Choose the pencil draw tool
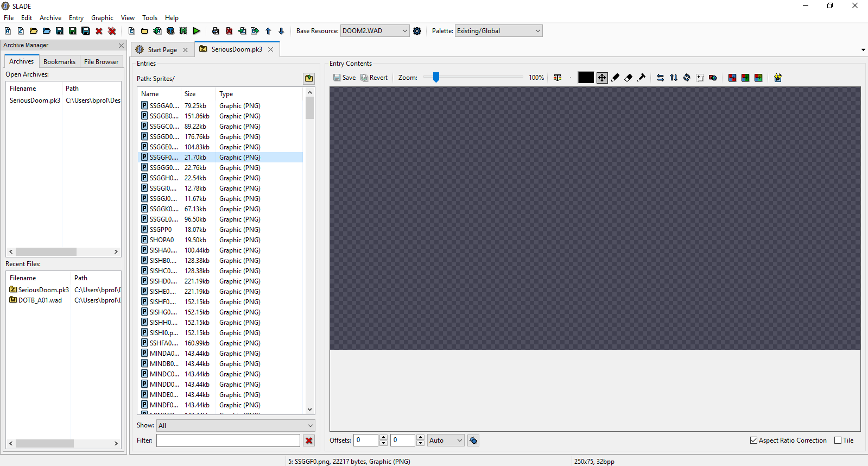Image resolution: width=868 pixels, height=466 pixels. [615, 78]
